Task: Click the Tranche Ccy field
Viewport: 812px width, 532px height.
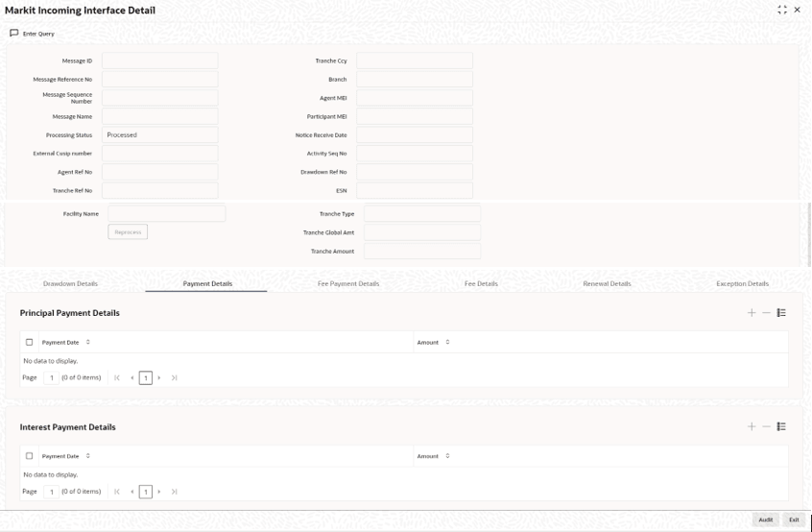Action: click(415, 60)
